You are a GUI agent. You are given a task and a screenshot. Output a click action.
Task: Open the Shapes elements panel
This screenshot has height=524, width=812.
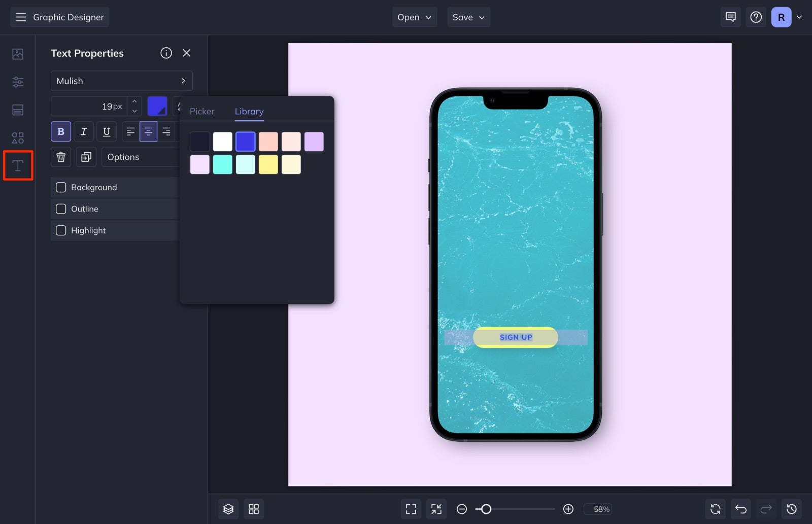(x=18, y=137)
